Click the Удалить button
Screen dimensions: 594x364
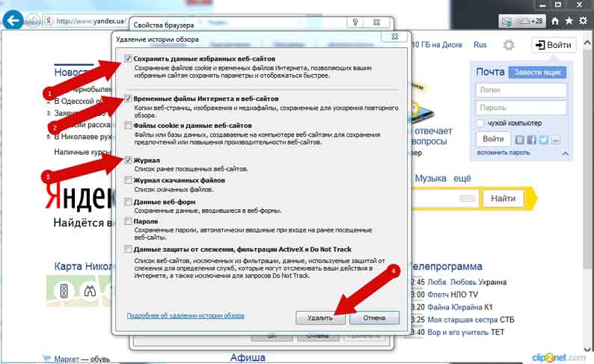(320, 318)
